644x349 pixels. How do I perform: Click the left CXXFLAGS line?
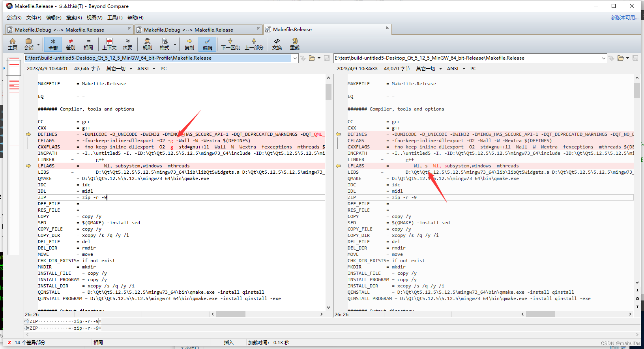(x=181, y=147)
